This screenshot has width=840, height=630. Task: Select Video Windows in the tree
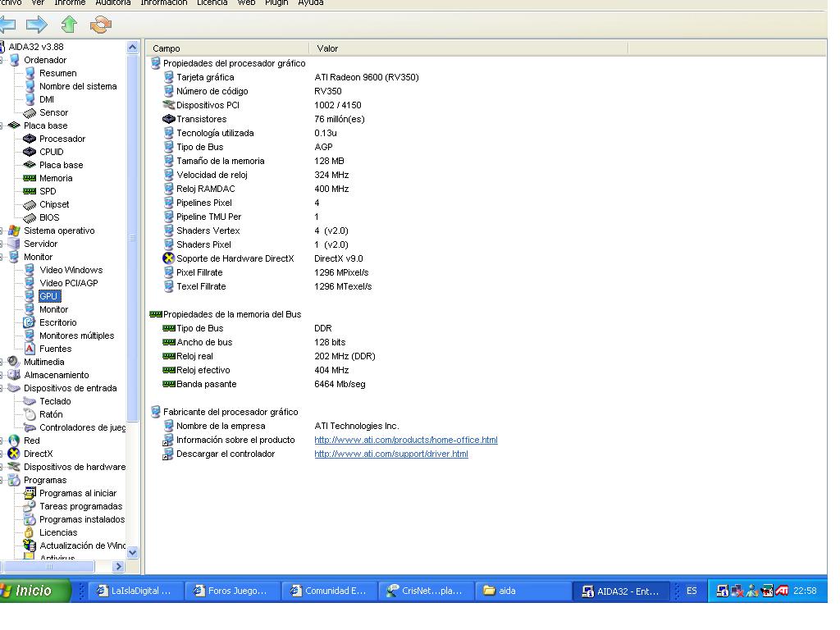71,270
